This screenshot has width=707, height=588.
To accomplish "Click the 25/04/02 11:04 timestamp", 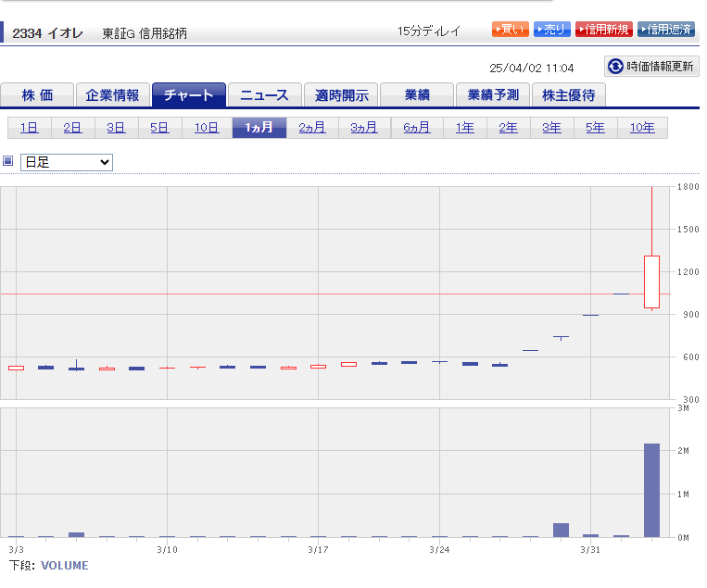I will 532,68.
